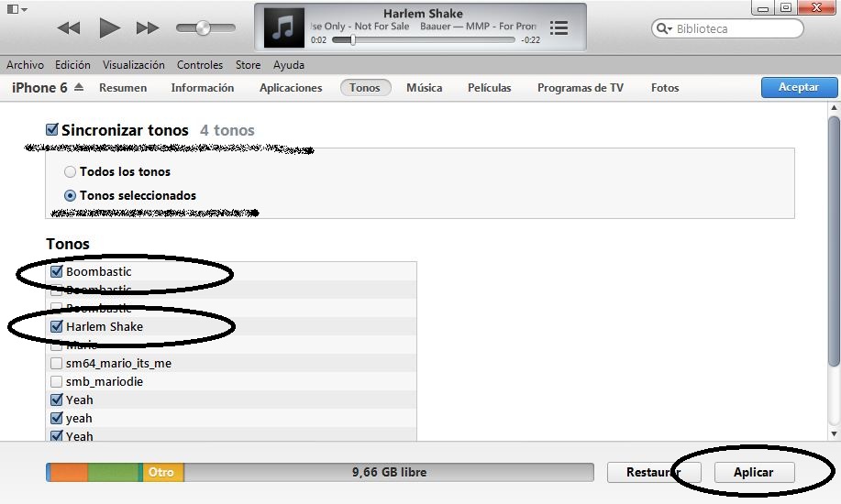Click the scrollbar up arrow
This screenshot has width=841, height=504.
pyautogui.click(x=834, y=108)
